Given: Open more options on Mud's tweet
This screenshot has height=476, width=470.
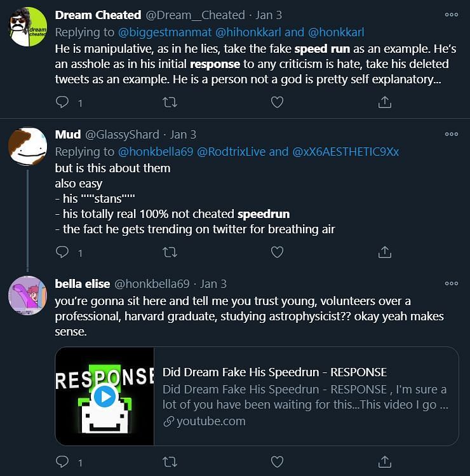Looking at the screenshot, I should [451, 134].
